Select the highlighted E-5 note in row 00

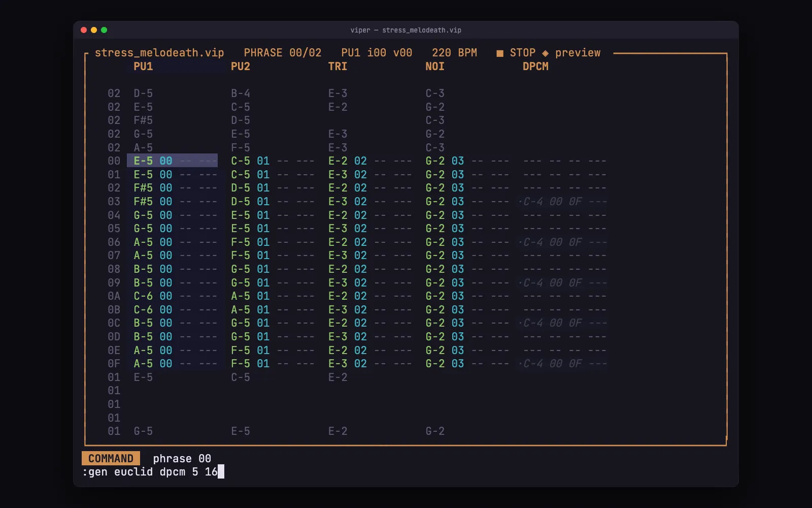pyautogui.click(x=143, y=161)
